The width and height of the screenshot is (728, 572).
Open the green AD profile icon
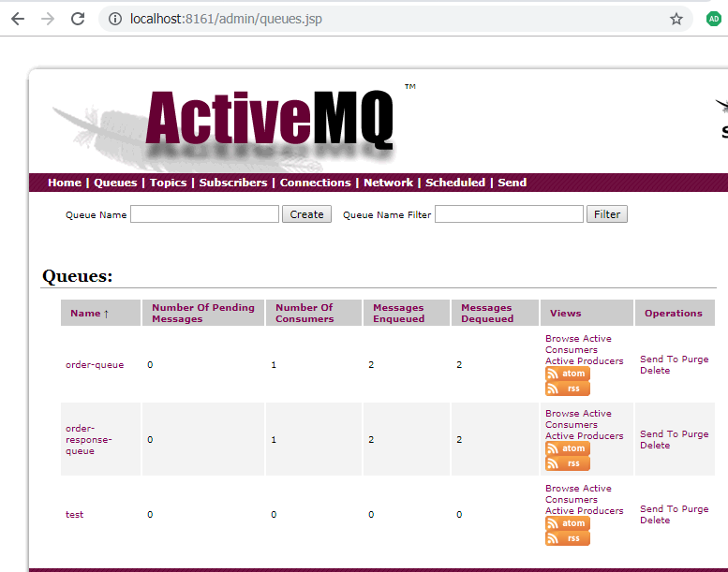[x=714, y=19]
